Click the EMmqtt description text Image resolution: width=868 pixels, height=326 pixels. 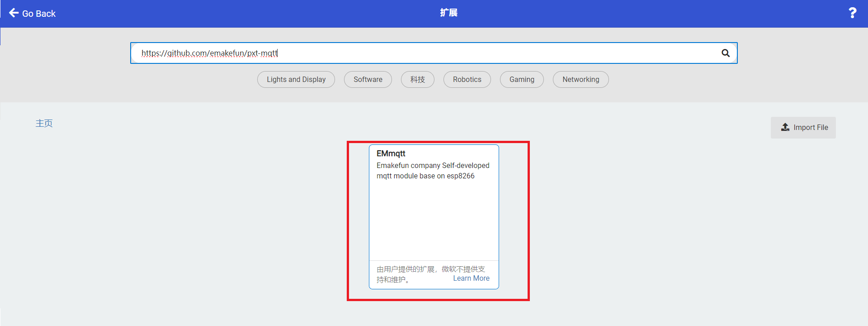tap(433, 171)
